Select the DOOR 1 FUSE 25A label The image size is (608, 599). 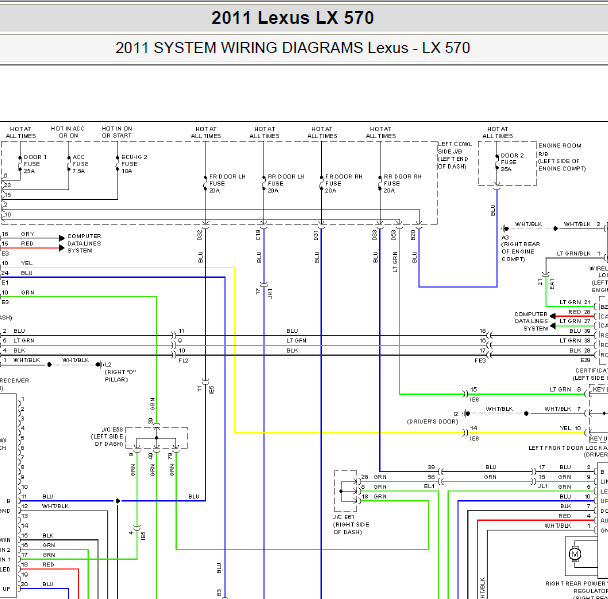tap(35, 164)
